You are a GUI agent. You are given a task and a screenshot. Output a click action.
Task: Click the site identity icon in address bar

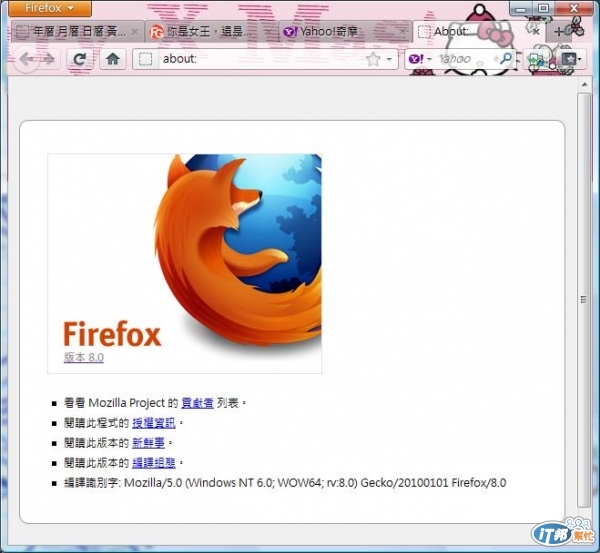click(145, 59)
